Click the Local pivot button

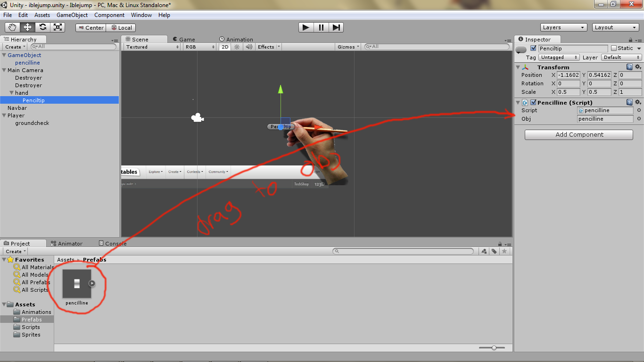coord(121,27)
